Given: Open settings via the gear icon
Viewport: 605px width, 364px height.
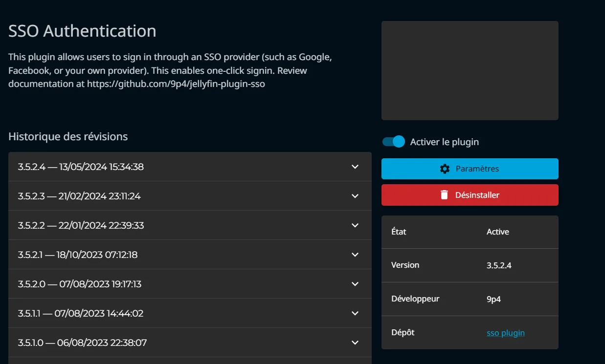Looking at the screenshot, I should 444,168.
